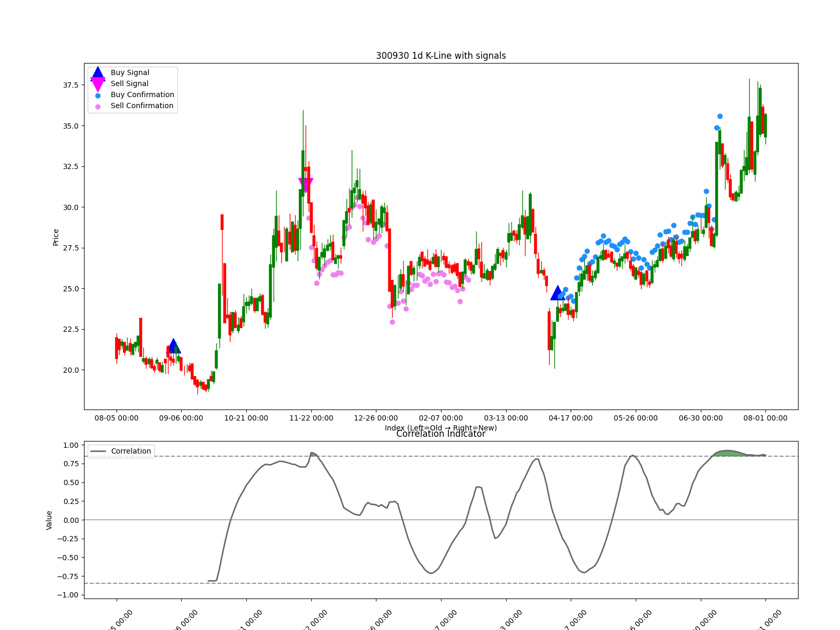Viewport: 840px width, 630px height.
Task: Click the green shaded correlation area near 06-30
Action: pos(730,454)
